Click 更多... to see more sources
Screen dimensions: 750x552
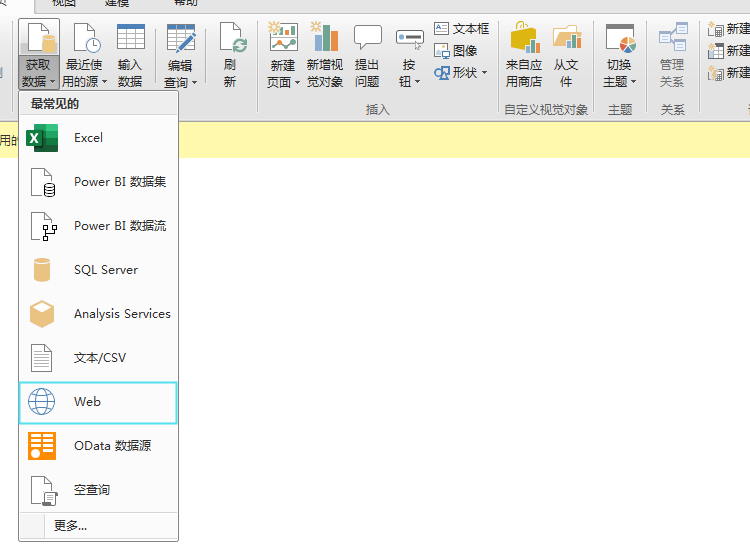tap(70, 525)
